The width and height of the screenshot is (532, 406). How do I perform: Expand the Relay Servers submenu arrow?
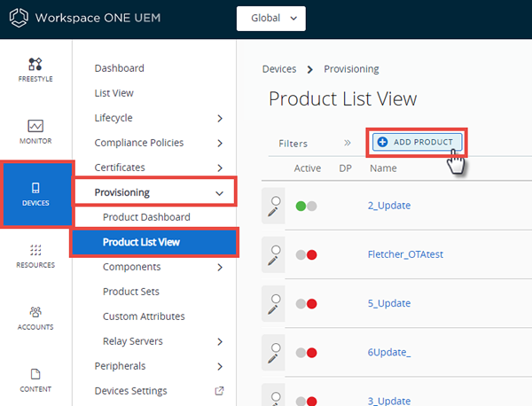(x=220, y=341)
